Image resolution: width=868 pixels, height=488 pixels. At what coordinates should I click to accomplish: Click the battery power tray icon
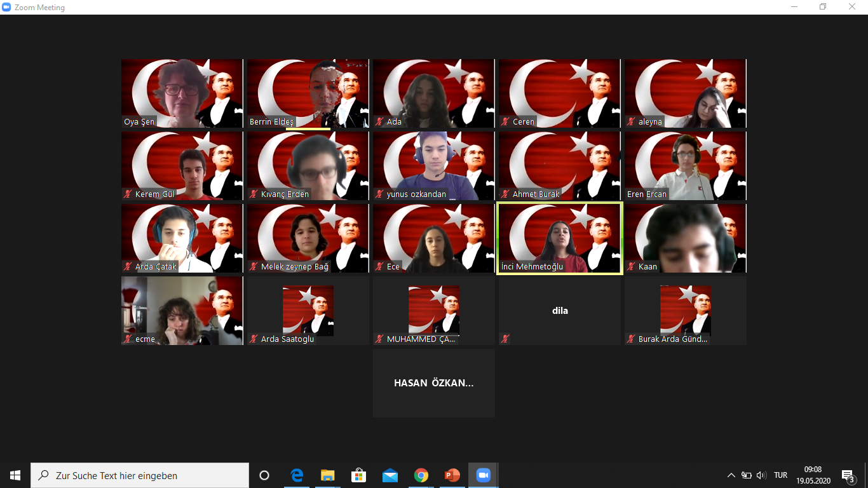(x=747, y=475)
